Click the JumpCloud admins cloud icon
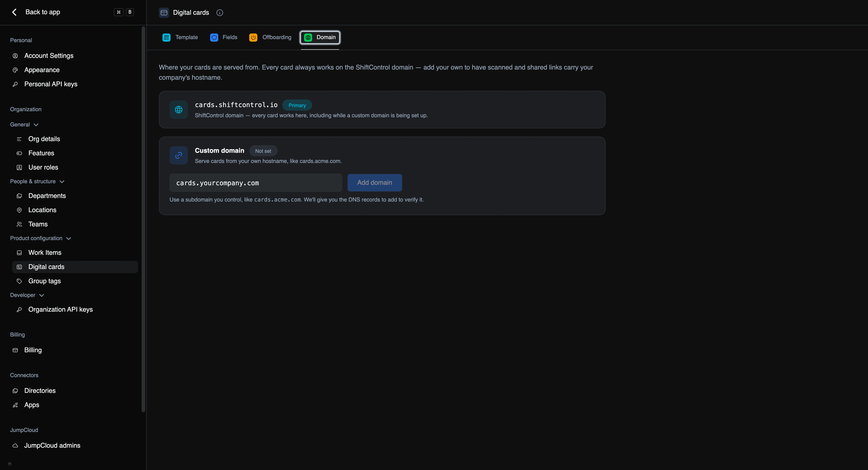This screenshot has width=868, height=470. [15, 446]
